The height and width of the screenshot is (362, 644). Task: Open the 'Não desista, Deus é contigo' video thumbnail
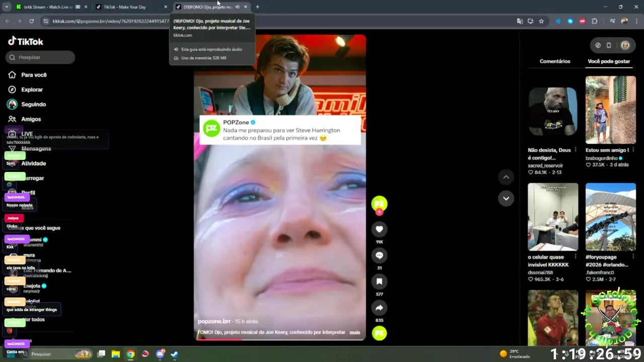(553, 110)
